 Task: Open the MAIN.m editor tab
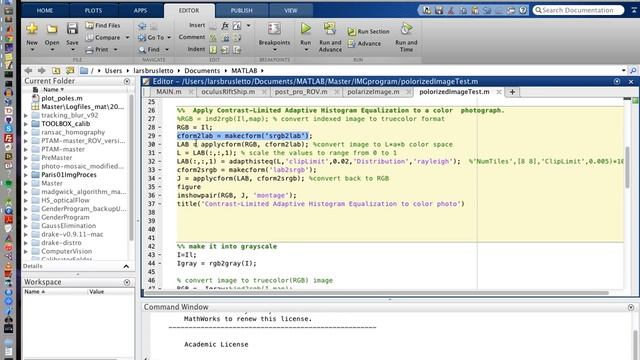pyautogui.click(x=169, y=92)
